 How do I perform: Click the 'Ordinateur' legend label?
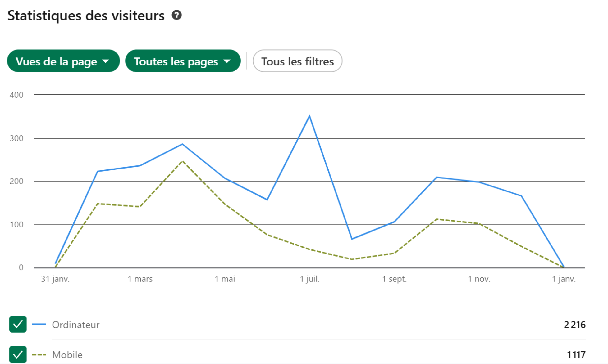pos(76,325)
